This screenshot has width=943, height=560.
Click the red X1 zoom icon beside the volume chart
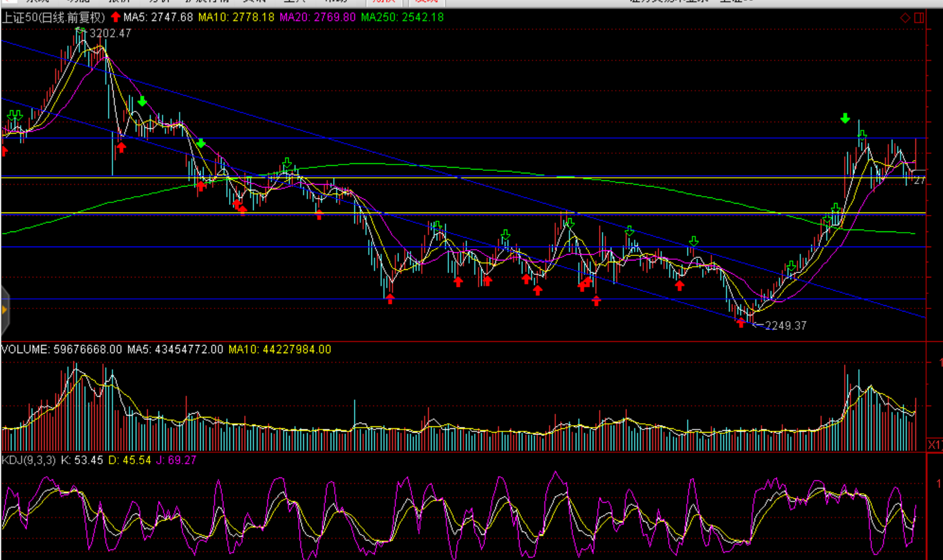click(x=934, y=445)
